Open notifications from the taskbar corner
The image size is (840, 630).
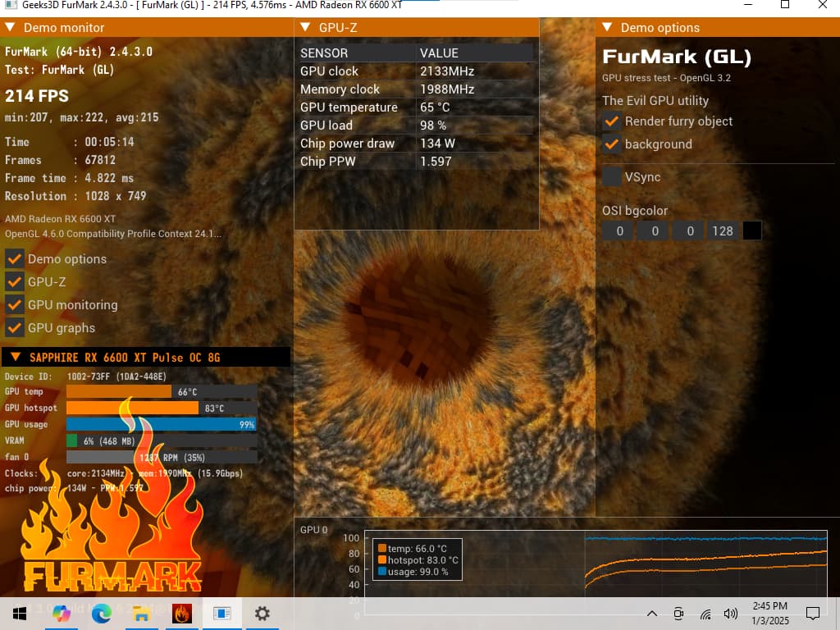[x=812, y=613]
